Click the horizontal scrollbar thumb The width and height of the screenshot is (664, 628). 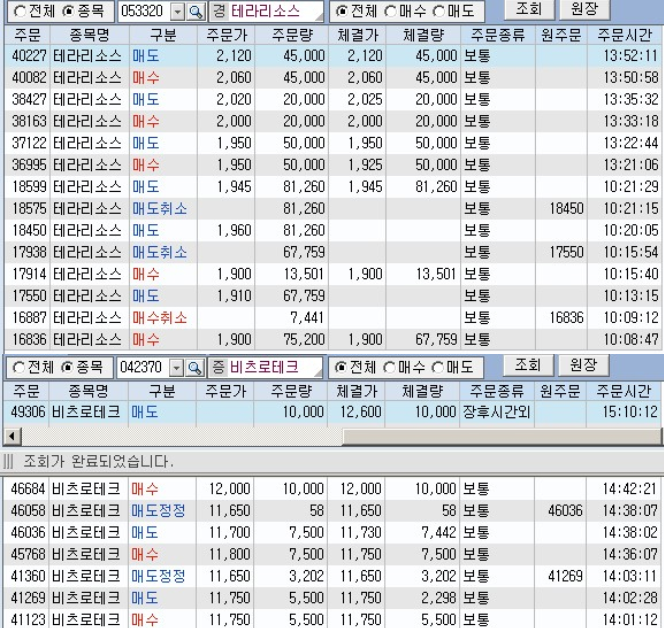click(502, 436)
